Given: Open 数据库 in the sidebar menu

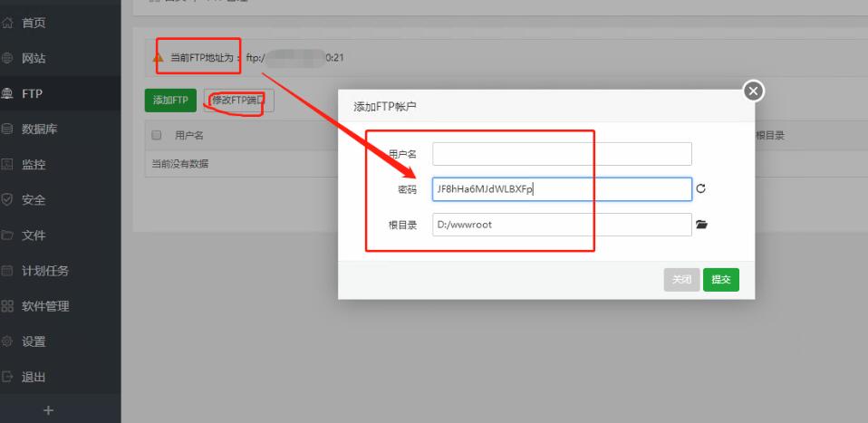Looking at the screenshot, I should point(39,129).
